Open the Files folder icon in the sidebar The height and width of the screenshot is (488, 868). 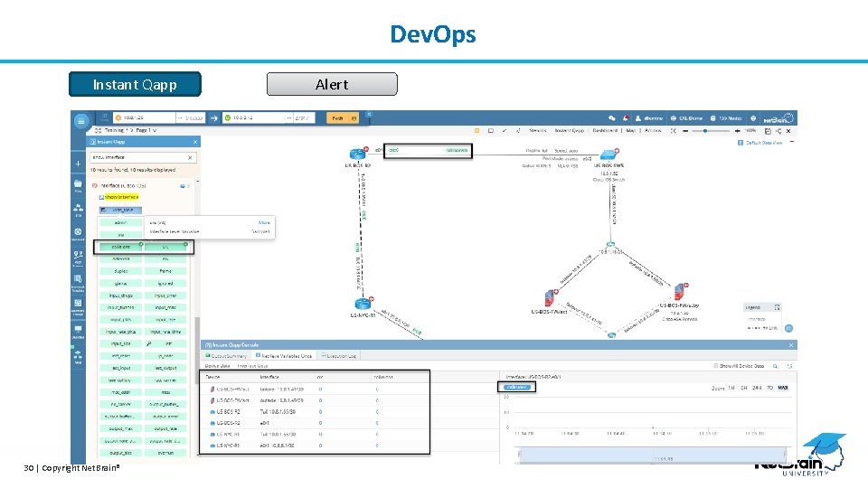78,184
